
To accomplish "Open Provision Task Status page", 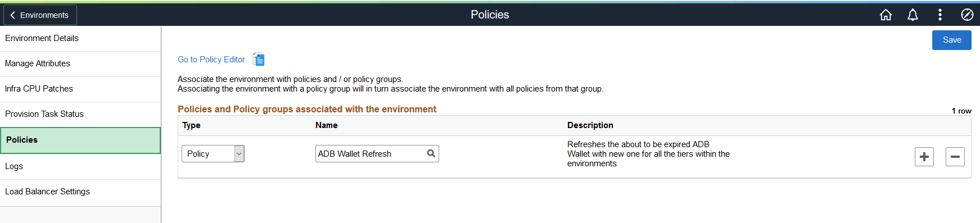I will pyautogui.click(x=80, y=114).
